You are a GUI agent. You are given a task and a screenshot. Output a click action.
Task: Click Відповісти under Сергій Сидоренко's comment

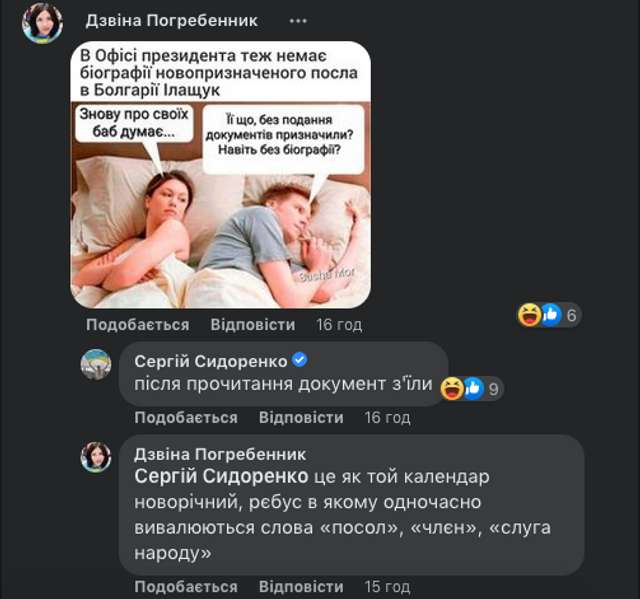tap(301, 418)
